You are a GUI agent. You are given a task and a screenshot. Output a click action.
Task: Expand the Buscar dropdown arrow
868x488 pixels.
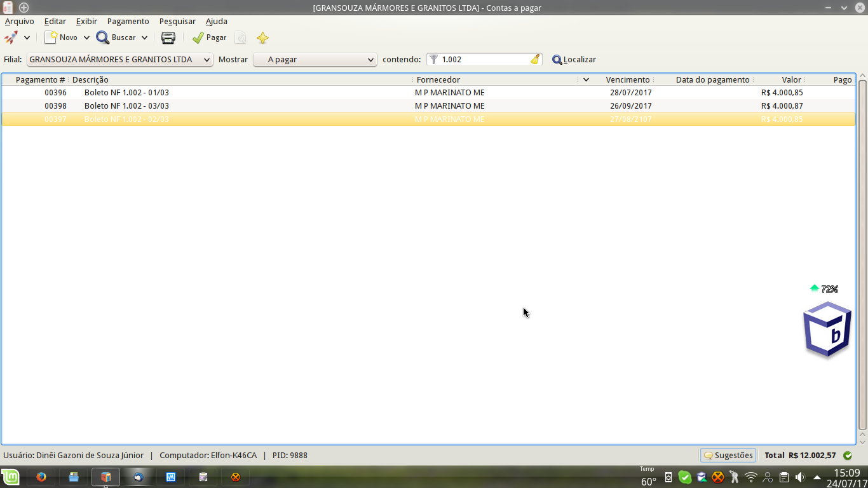click(x=144, y=37)
